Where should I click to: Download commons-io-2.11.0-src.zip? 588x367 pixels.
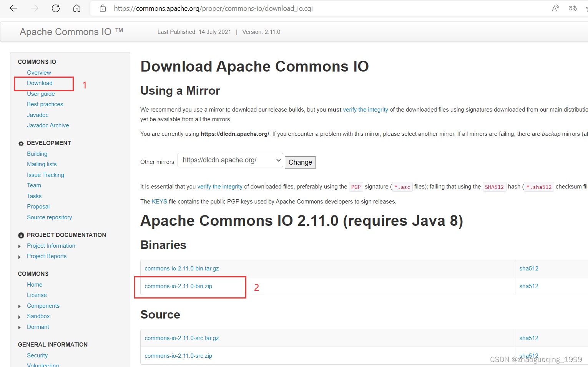click(x=178, y=356)
